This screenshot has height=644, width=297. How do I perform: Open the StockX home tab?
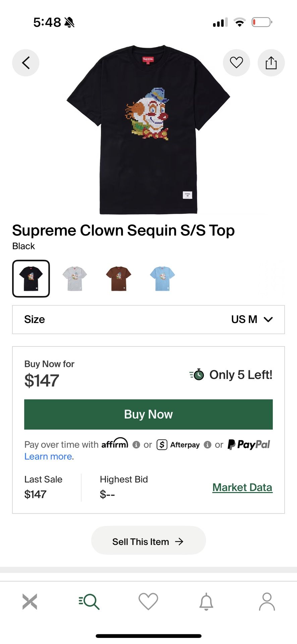pyautogui.click(x=30, y=601)
